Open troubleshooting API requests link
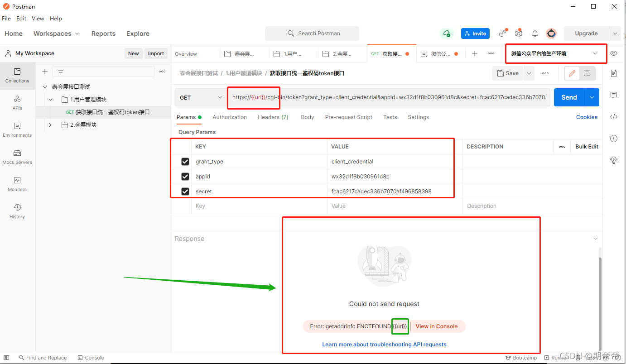 [x=384, y=345]
